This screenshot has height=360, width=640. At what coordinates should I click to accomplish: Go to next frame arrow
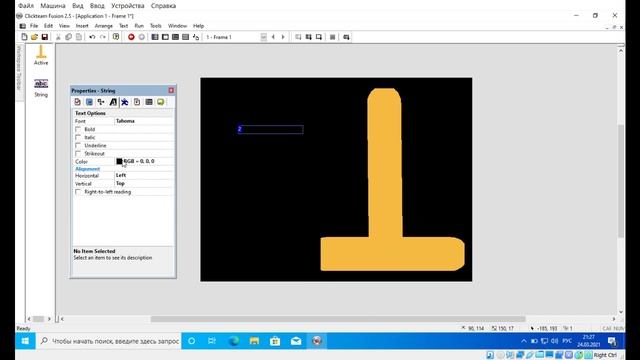point(283,37)
